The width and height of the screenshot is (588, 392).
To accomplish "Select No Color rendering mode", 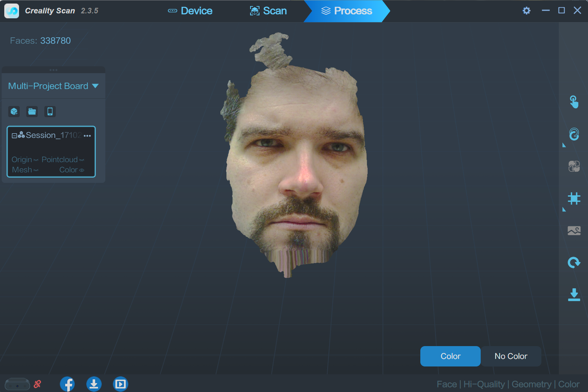I will click(511, 356).
